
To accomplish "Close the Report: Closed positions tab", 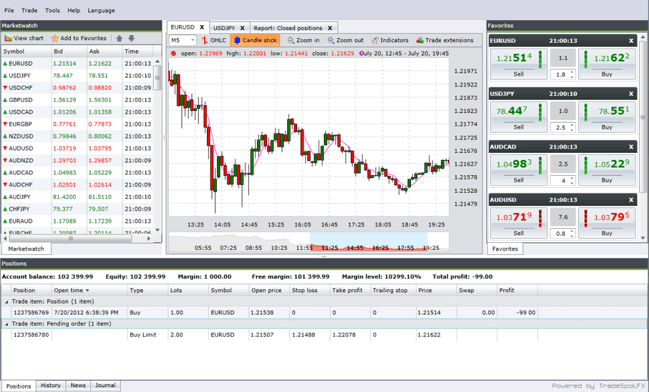I will [x=330, y=28].
